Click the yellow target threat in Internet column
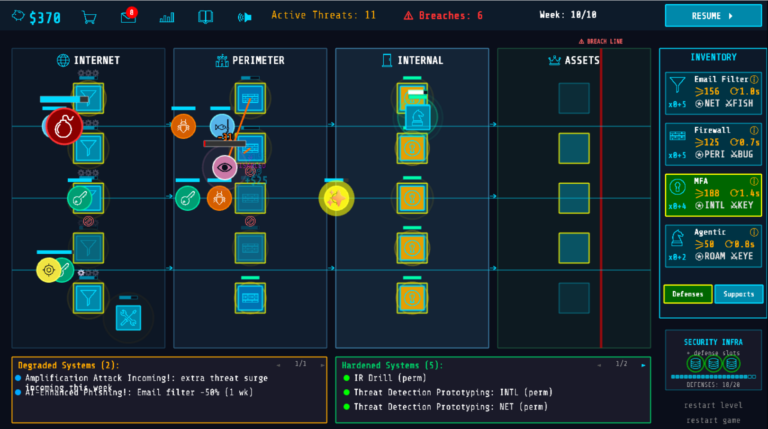This screenshot has width=768, height=429. (x=48, y=270)
